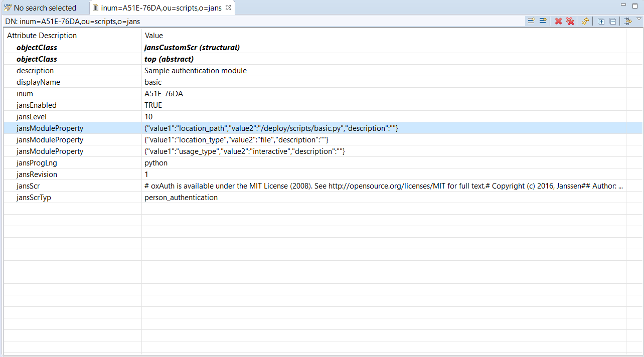Switch to the No search selected tab

coord(44,8)
